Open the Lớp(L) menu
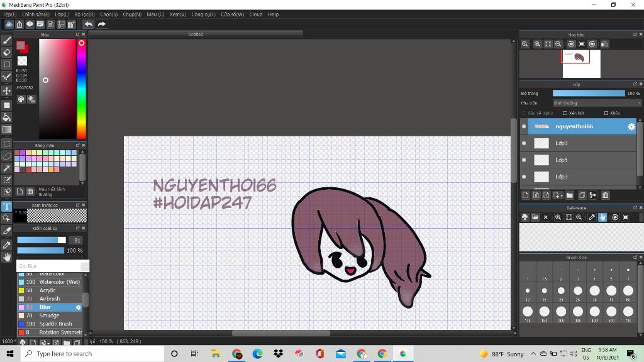The image size is (644, 362). pyautogui.click(x=62, y=14)
